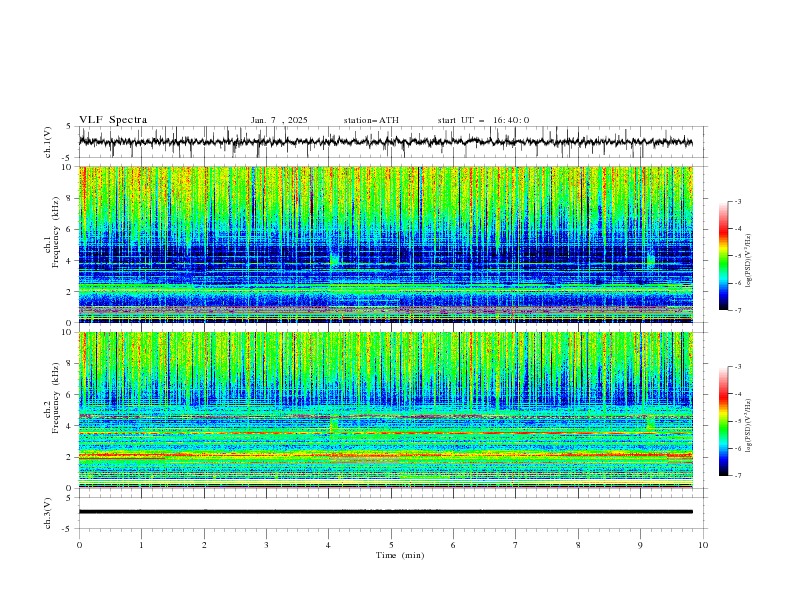
Task: Select the "start UT = 16:40: 0" text
Action: 483,120
